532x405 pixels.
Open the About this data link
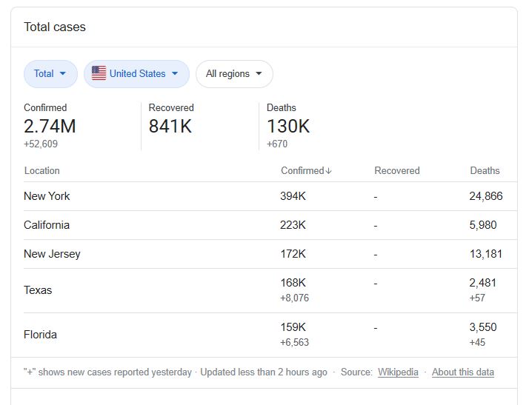pyautogui.click(x=463, y=372)
